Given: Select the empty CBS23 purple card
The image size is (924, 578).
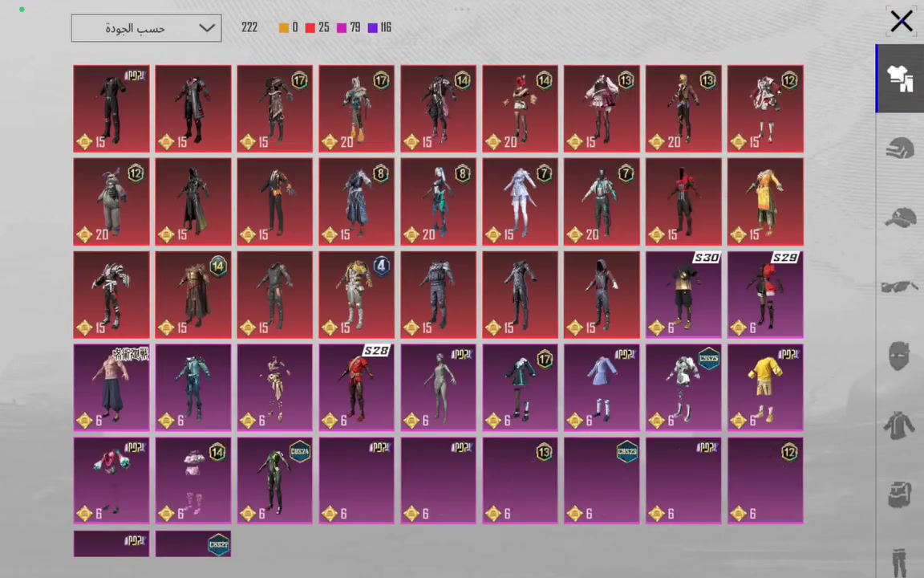Looking at the screenshot, I should 602,481.
